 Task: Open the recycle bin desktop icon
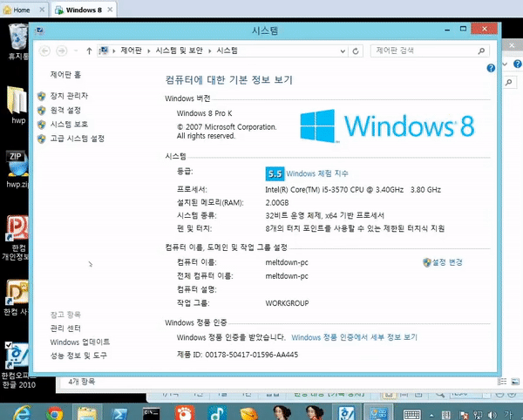pos(17,42)
